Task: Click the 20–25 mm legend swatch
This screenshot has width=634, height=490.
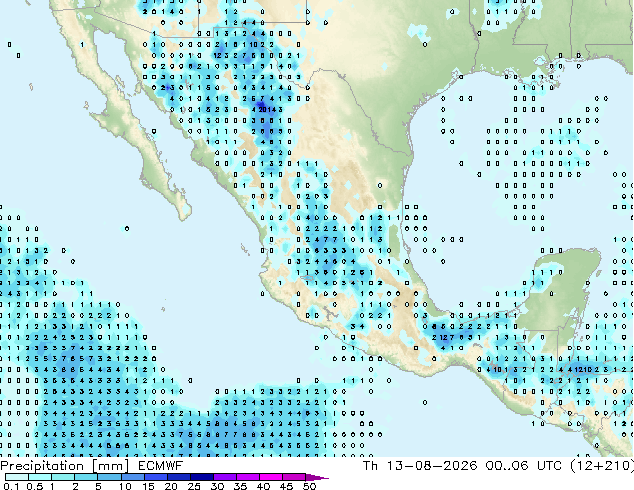Action: [178, 477]
